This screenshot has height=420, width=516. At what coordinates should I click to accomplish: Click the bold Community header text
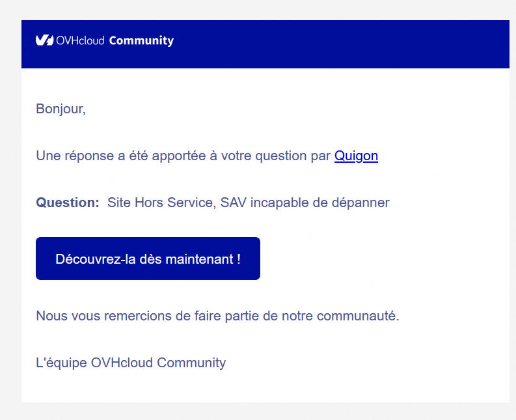141,40
